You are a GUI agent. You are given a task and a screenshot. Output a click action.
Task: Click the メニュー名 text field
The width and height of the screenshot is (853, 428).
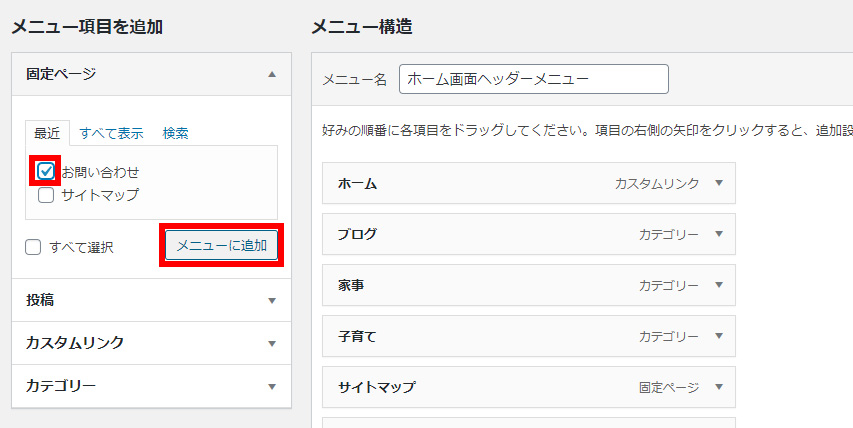pyautogui.click(x=533, y=78)
